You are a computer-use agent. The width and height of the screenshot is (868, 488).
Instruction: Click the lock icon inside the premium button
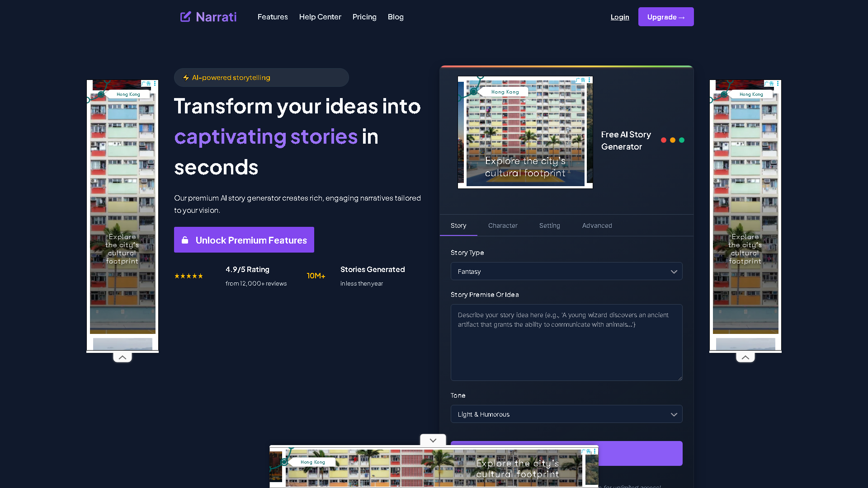[185, 240]
